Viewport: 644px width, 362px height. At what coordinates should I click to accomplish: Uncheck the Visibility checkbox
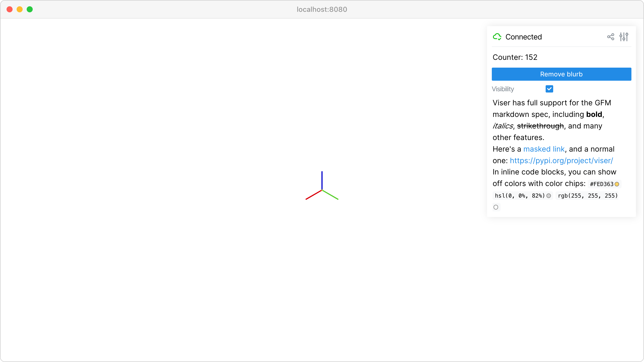coord(549,89)
